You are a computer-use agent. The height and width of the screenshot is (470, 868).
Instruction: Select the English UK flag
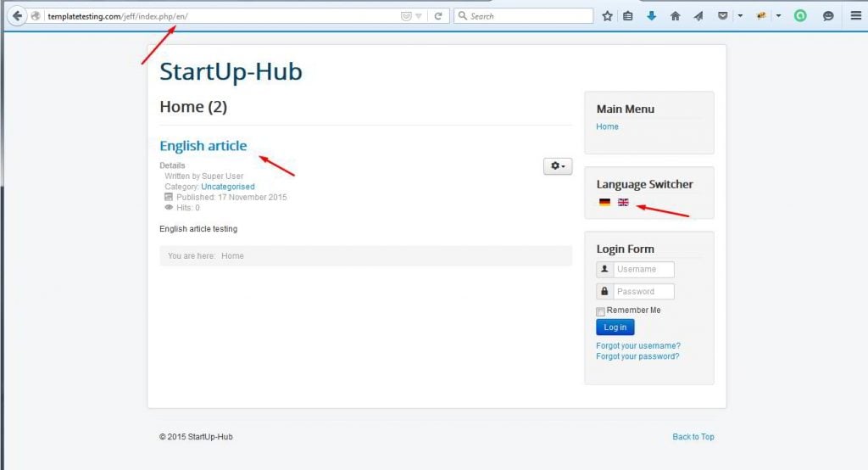pyautogui.click(x=623, y=203)
